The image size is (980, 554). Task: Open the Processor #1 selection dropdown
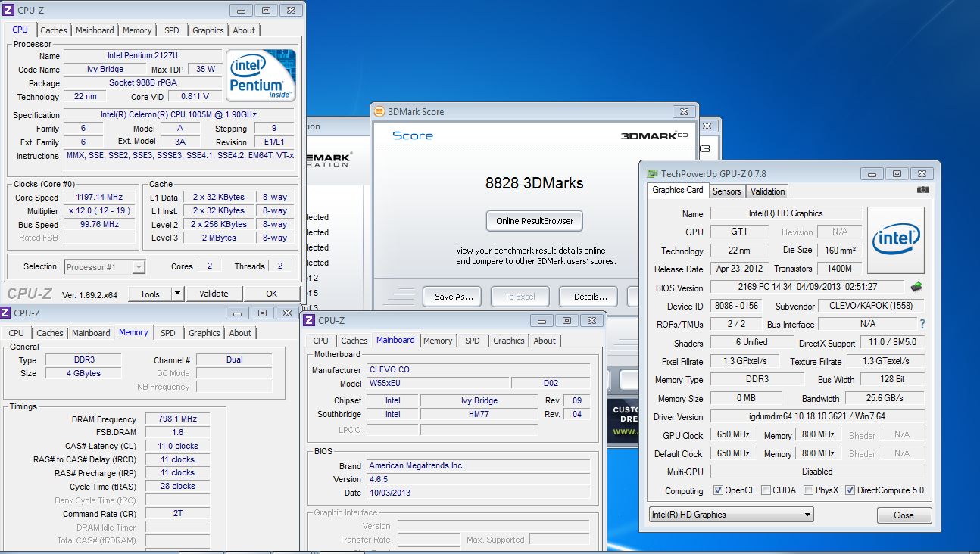(105, 266)
